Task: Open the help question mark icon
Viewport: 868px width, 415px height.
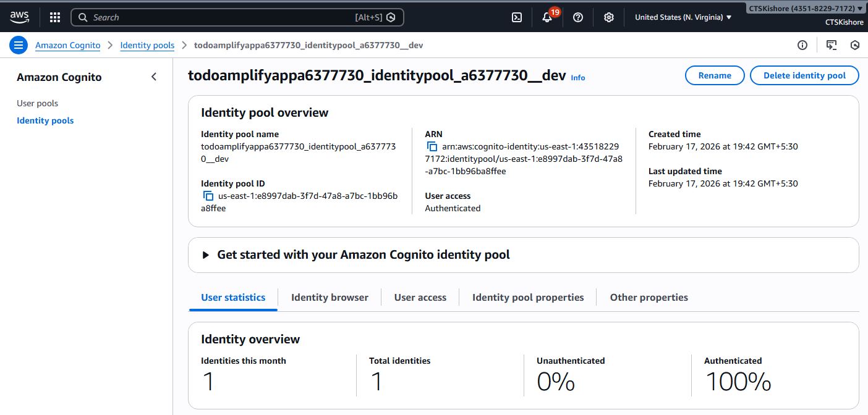Action: pos(578,17)
